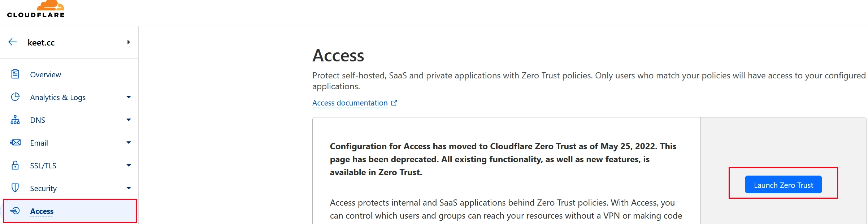The height and width of the screenshot is (224, 868).
Task: Click the Email envelope icon
Action: click(x=15, y=142)
